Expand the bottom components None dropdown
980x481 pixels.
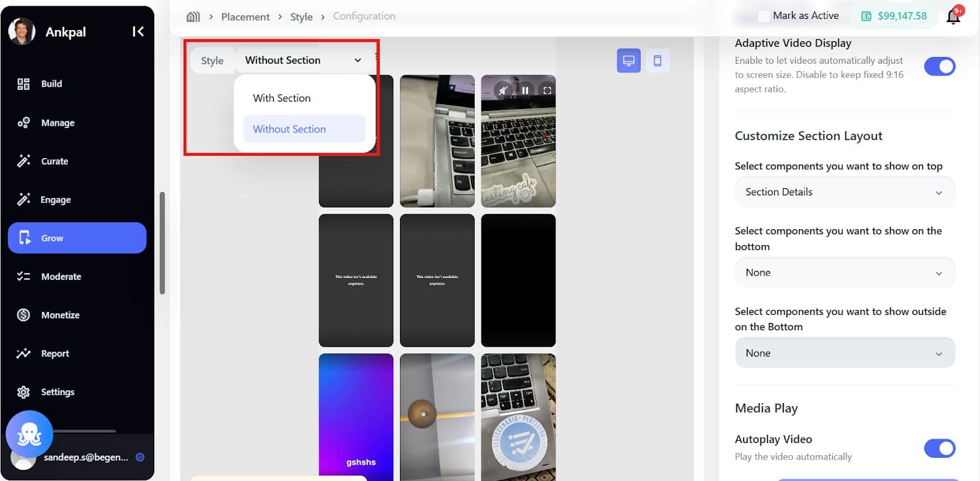[x=844, y=273]
